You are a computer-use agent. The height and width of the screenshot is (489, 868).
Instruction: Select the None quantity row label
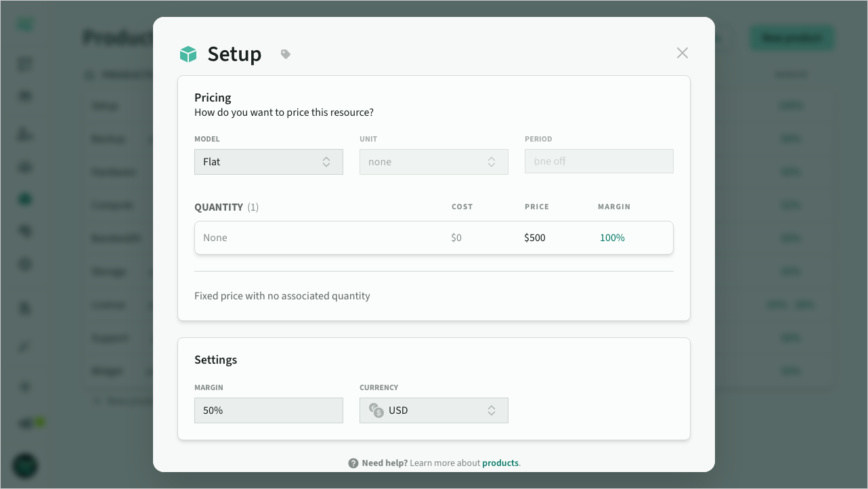[215, 238]
